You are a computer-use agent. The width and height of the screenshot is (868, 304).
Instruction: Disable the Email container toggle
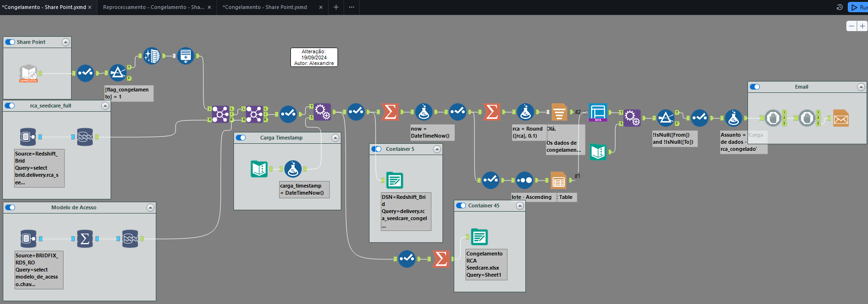click(755, 87)
